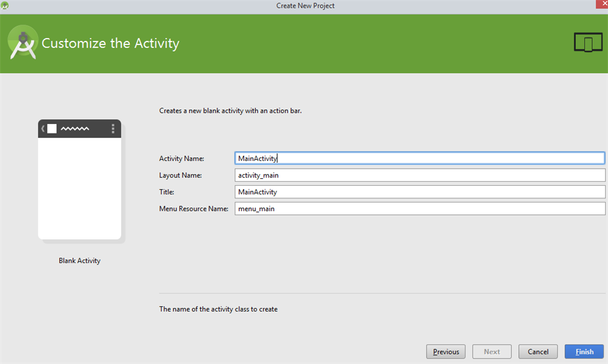Click the "Customize the Activity" heading
This screenshot has width=608, height=364.
coord(110,43)
